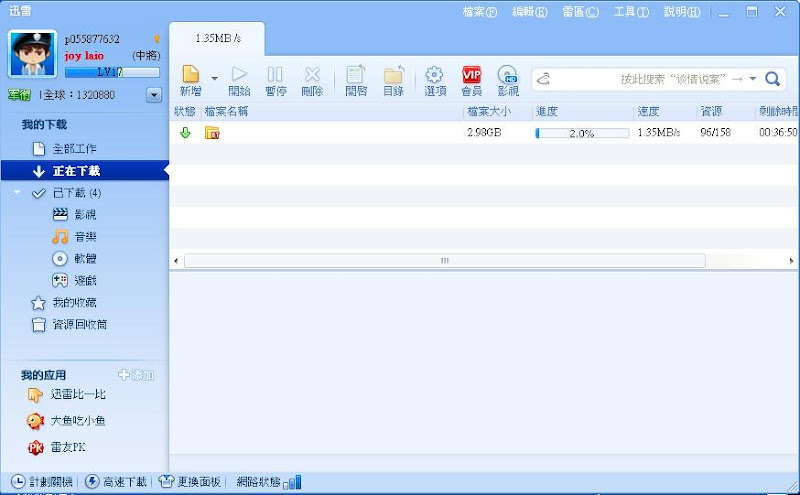Click 計劃關機 in status bar

point(42,482)
